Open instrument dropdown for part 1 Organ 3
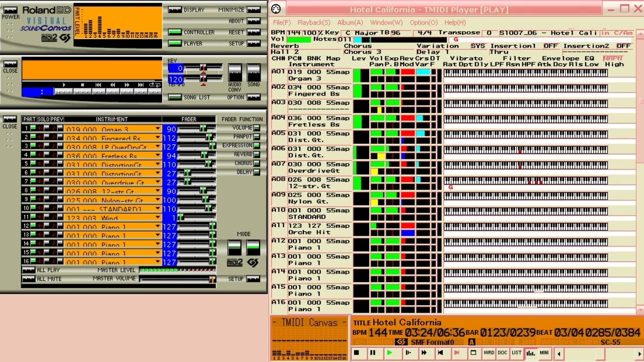Image resolution: width=644 pixels, height=362 pixels. tap(157, 129)
